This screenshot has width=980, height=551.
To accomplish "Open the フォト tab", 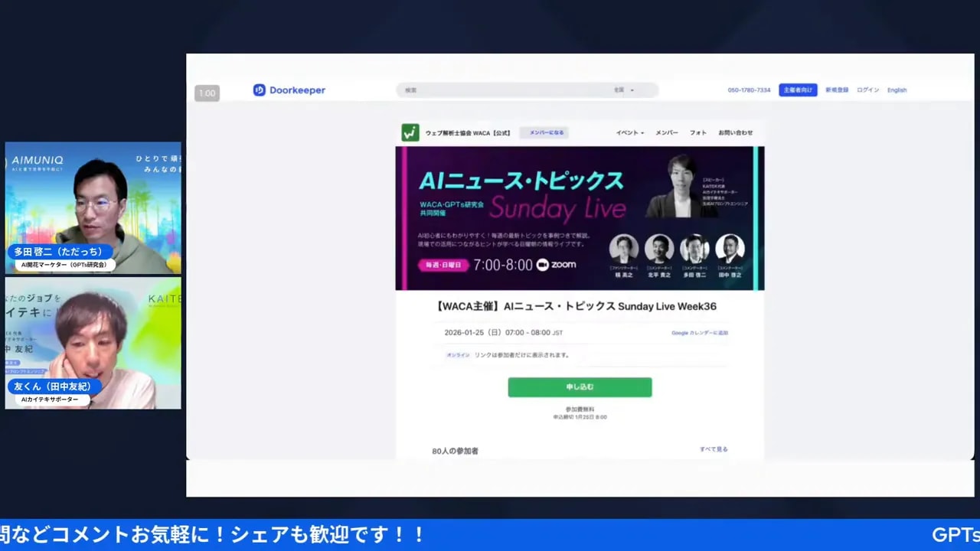I will coord(697,132).
